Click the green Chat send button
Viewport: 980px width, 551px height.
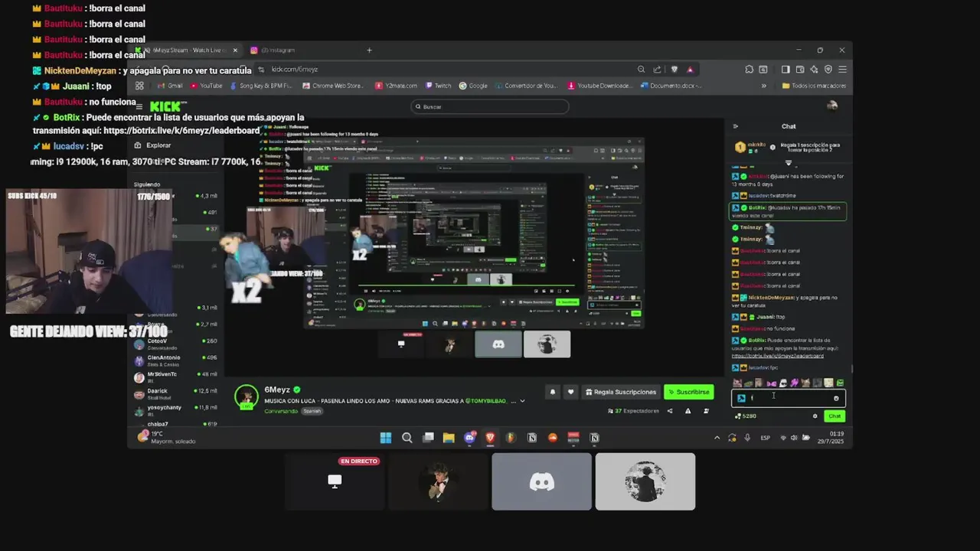(x=835, y=416)
